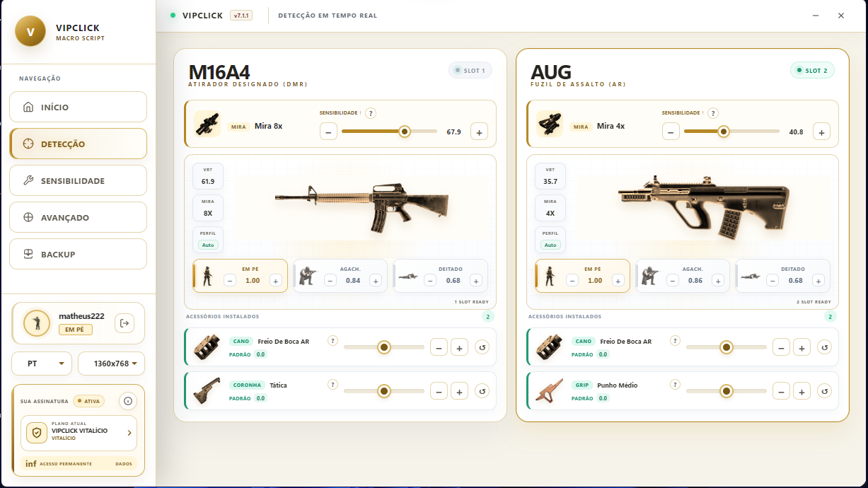The width and height of the screenshot is (868, 488).
Task: Click the Mira 4x scope icon
Action: tap(550, 123)
